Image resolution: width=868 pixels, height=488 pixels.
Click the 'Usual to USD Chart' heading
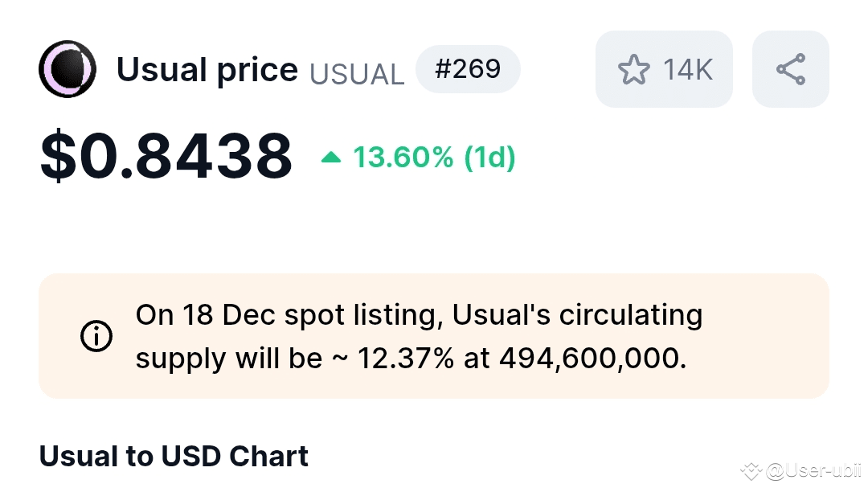[174, 457]
